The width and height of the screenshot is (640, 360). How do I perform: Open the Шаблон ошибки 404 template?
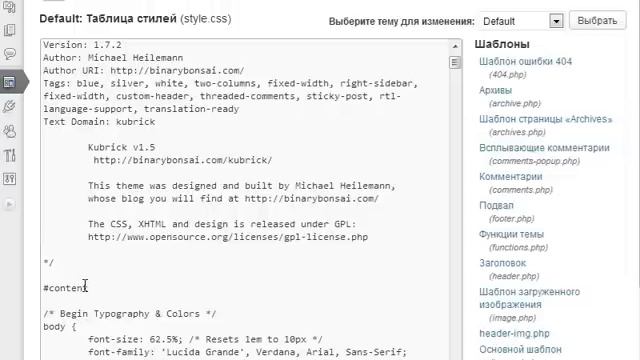tap(525, 62)
